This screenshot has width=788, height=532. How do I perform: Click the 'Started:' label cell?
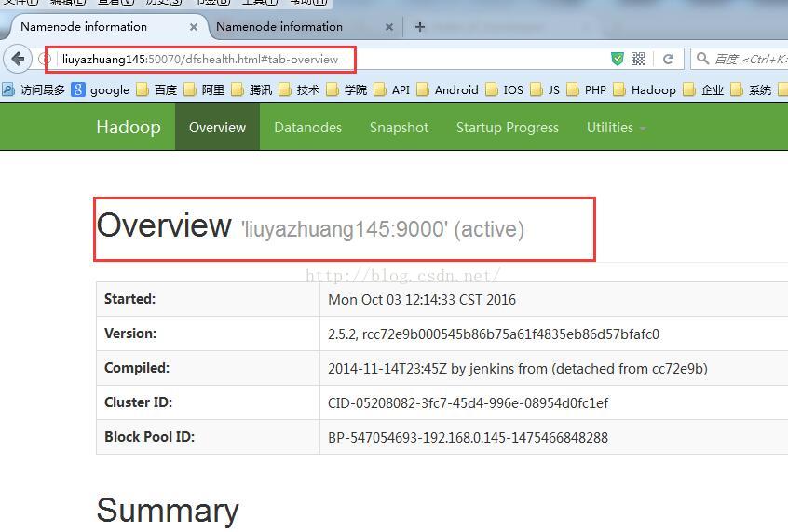click(x=208, y=299)
